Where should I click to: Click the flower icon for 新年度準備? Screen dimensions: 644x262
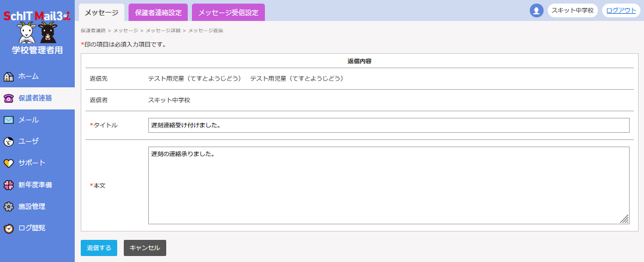(x=9, y=185)
